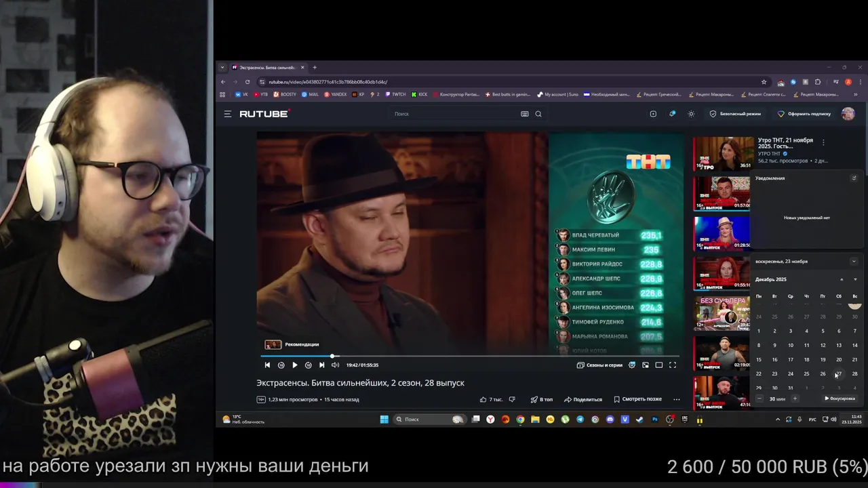
Task: Go to RUTUBE home logo
Action: pyautogui.click(x=264, y=114)
